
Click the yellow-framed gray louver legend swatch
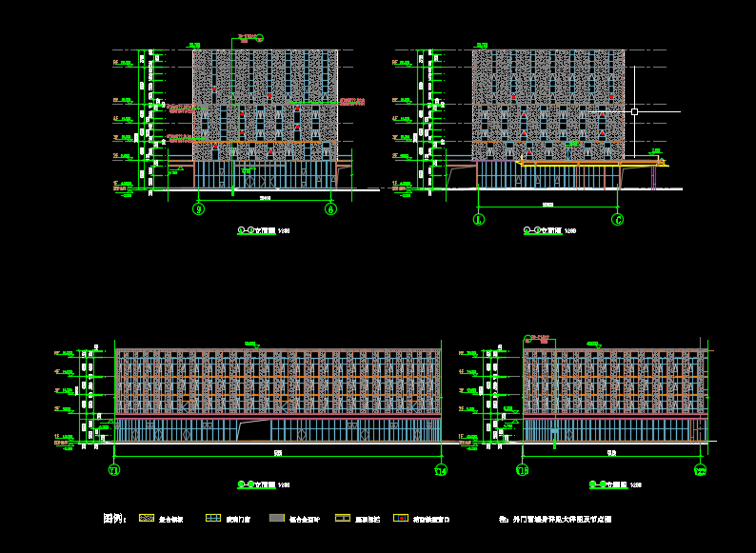pyautogui.click(x=343, y=518)
